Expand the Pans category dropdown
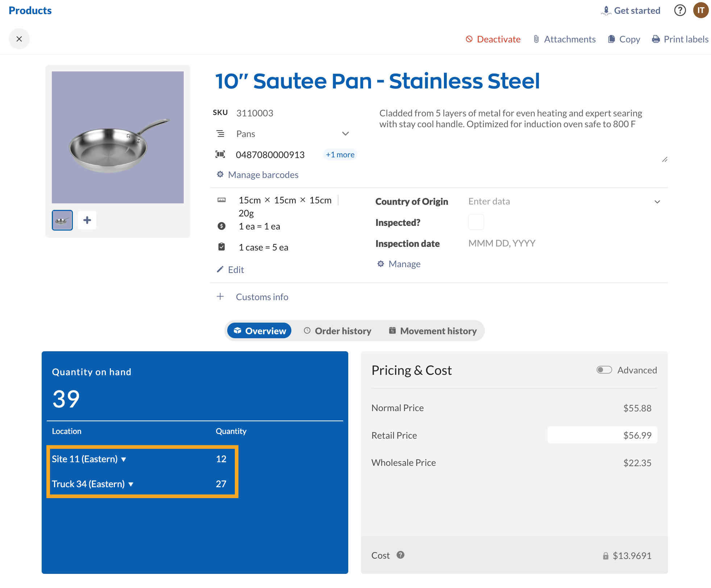This screenshot has width=711, height=588. [x=345, y=134]
